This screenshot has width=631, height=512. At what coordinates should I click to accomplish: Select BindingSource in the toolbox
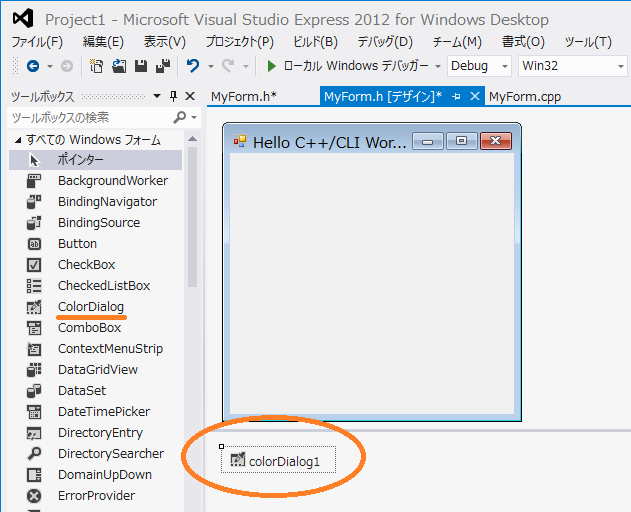coord(96,223)
